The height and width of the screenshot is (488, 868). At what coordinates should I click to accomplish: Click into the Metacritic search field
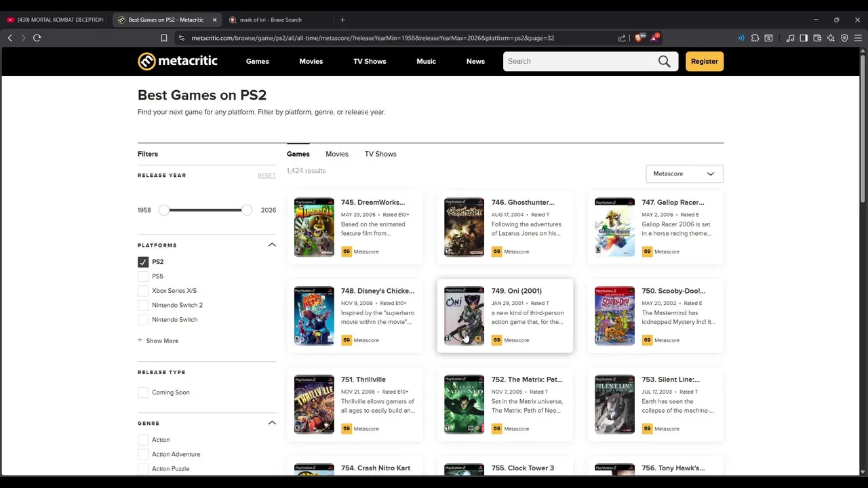[580, 61]
